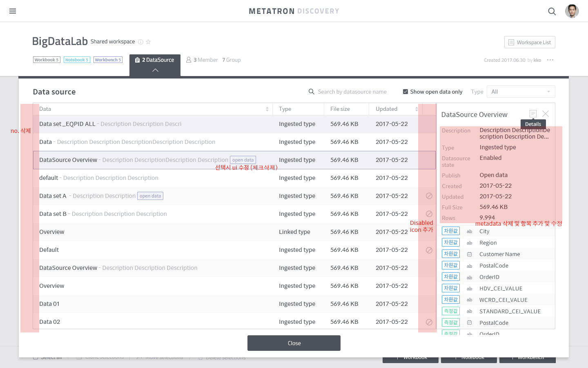Image resolution: width=588 pixels, height=368 pixels.
Task: Click the disabled icon in Data set A row
Action: pos(429,196)
